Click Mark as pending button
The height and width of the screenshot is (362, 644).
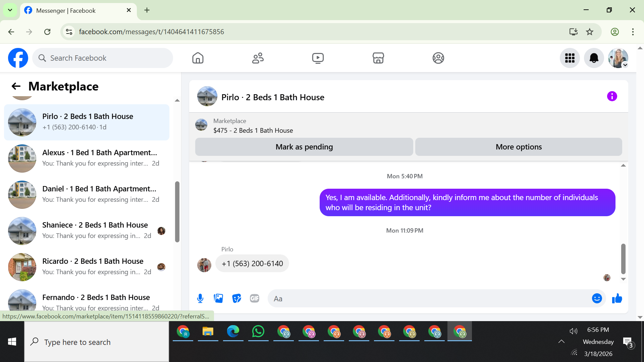tap(304, 147)
